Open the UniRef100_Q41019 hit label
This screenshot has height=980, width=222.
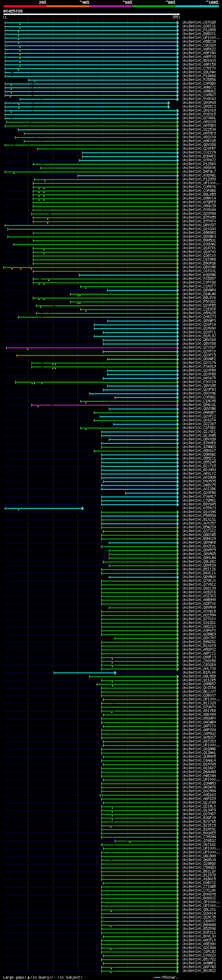pyautogui.click(x=199, y=110)
